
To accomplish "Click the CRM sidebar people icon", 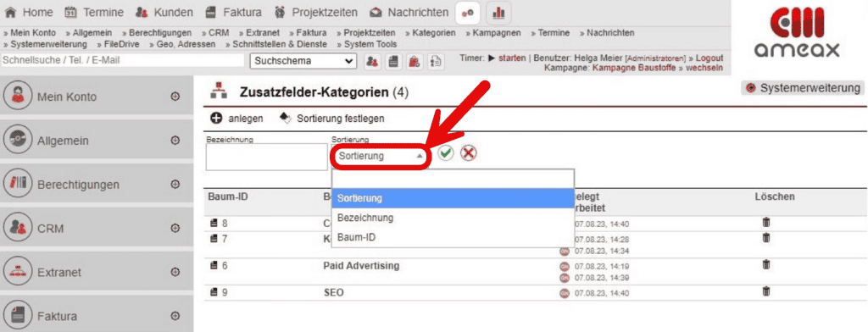I will click(x=18, y=228).
